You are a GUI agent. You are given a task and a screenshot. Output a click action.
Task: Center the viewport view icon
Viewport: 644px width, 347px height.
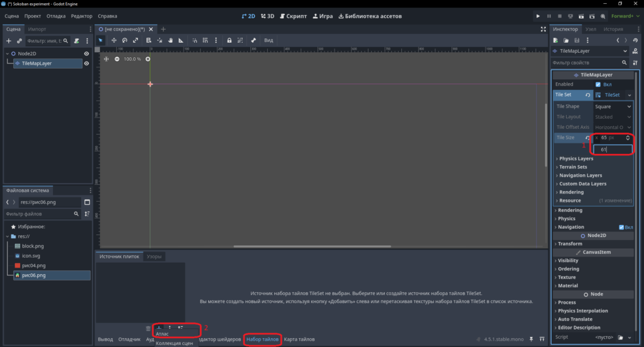(106, 59)
